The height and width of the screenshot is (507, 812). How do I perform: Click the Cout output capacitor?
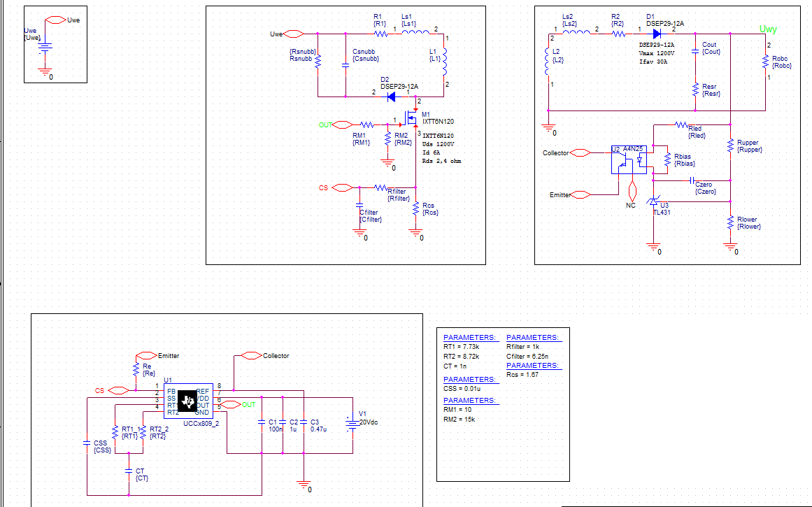coord(695,51)
